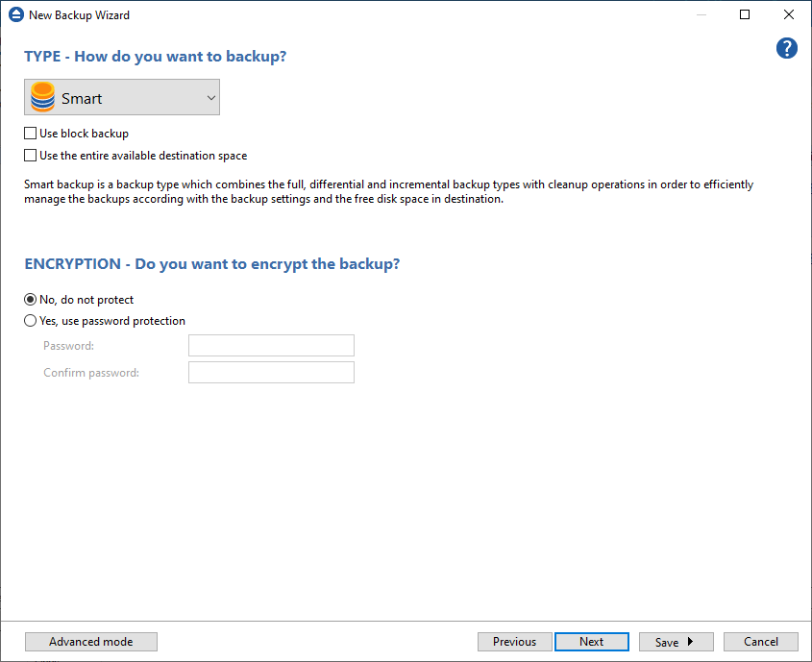Expand the Smart backup type dropdown chevron
Image resolution: width=812 pixels, height=662 pixels.
(210, 97)
